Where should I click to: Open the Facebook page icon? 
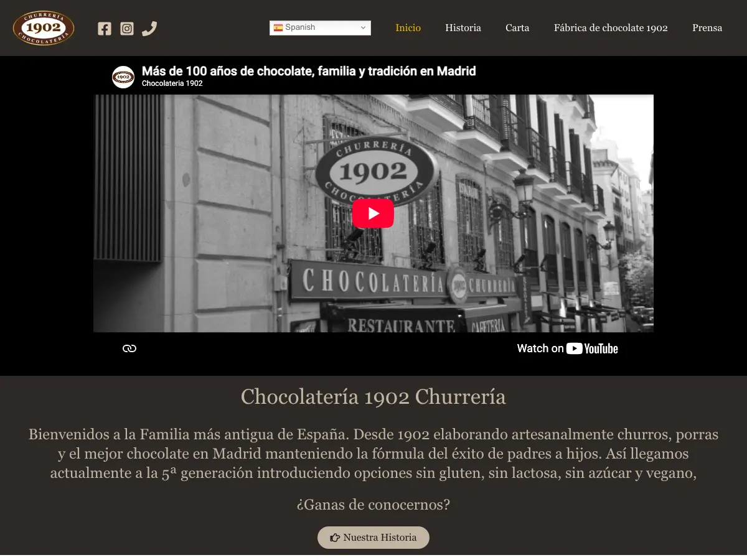point(105,29)
